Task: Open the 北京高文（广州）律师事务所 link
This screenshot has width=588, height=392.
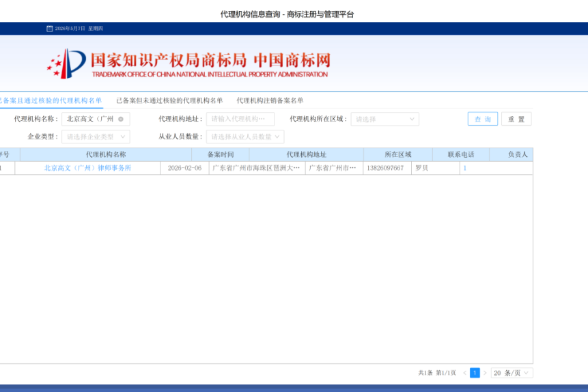Action: tap(87, 168)
